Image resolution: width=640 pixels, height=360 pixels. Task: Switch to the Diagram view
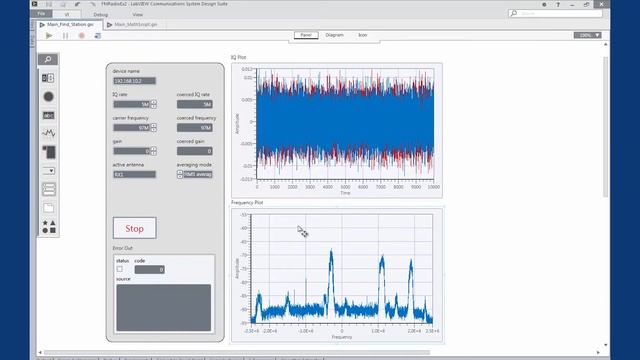(x=334, y=35)
